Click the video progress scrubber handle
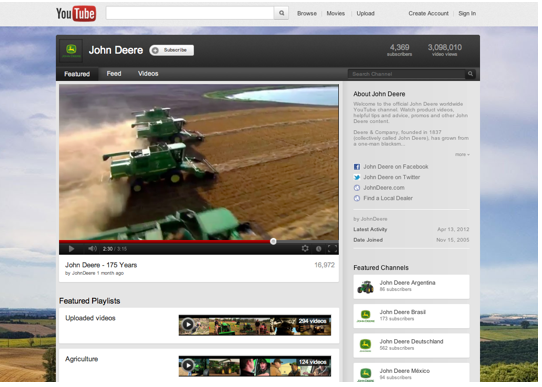The height and width of the screenshot is (387, 542). (273, 241)
